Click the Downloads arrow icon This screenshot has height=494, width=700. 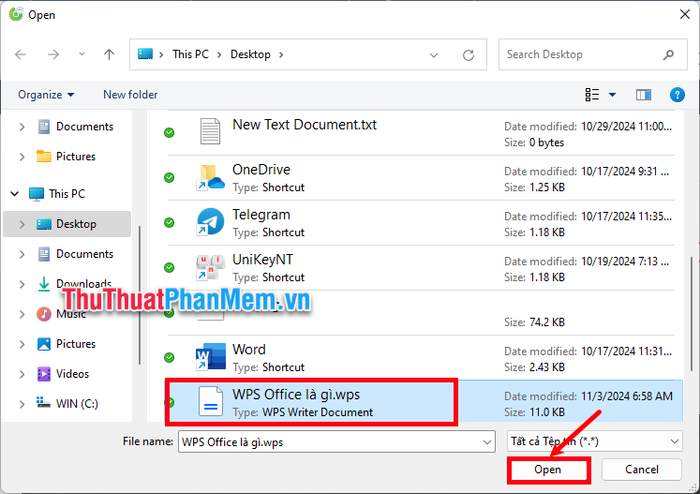point(44,284)
